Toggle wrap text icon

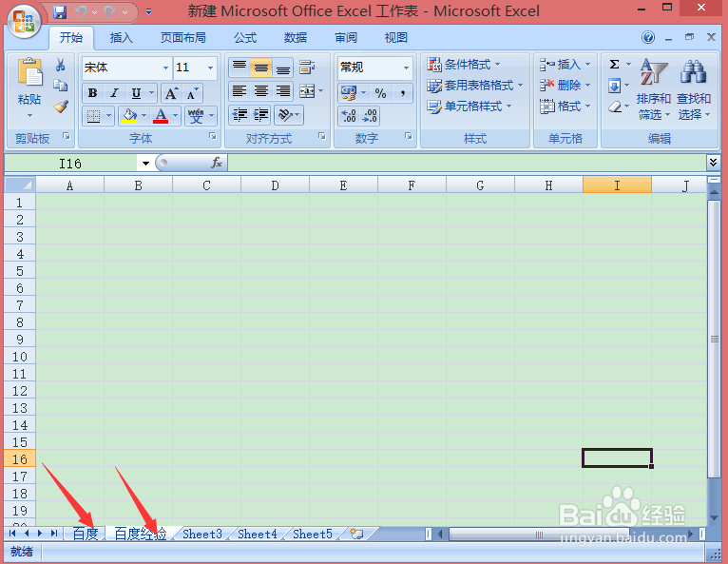click(x=307, y=68)
